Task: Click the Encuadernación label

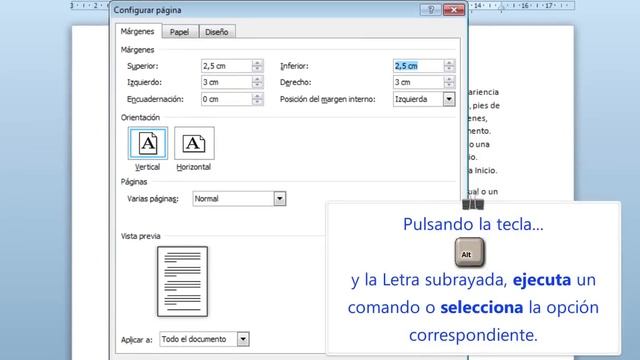Action: point(156,99)
